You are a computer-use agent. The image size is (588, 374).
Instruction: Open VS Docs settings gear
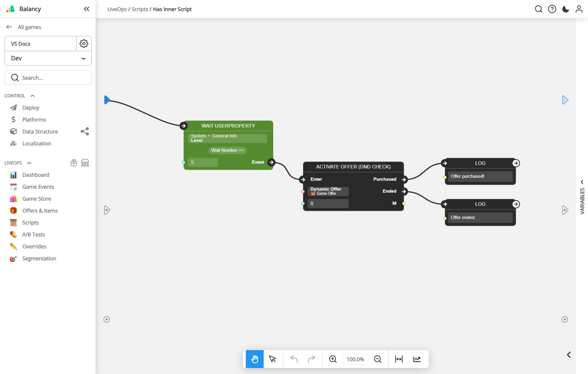84,44
